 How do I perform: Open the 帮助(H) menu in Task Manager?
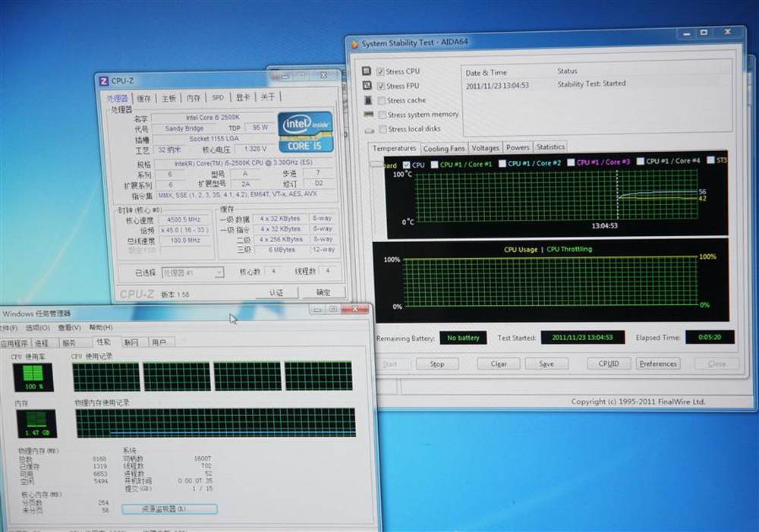point(101,328)
